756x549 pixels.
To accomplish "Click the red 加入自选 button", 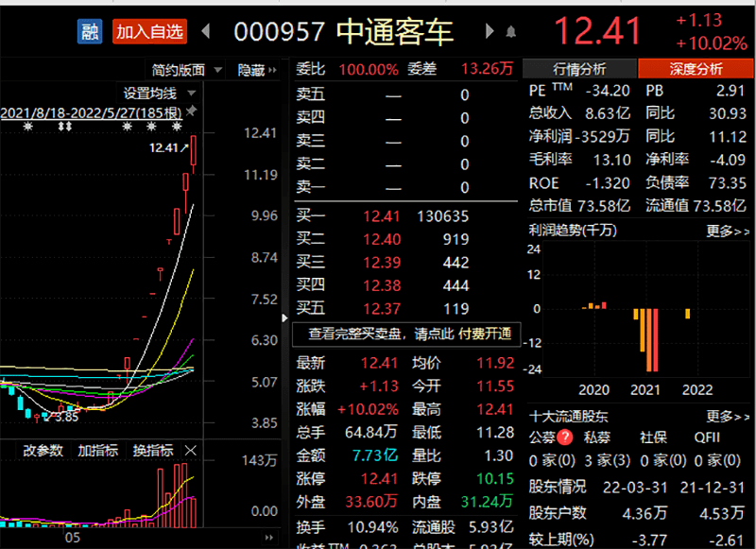I will 149,31.
